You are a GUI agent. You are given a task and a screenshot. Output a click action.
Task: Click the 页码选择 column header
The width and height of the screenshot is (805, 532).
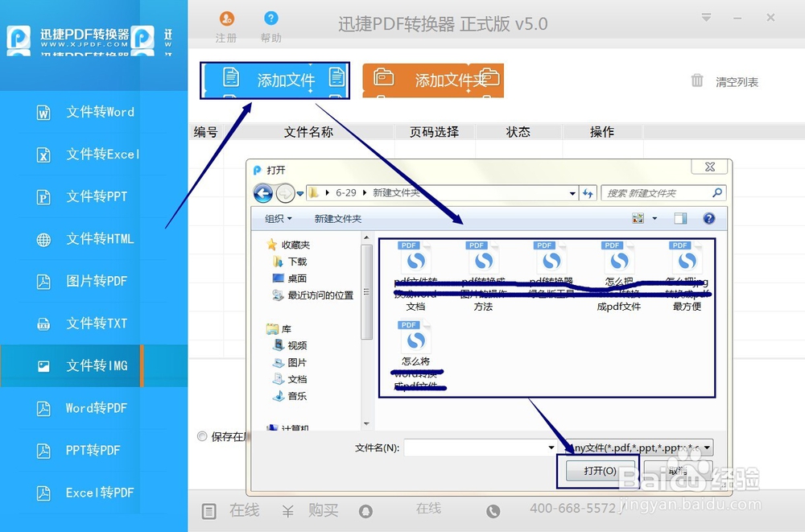pyautogui.click(x=435, y=132)
